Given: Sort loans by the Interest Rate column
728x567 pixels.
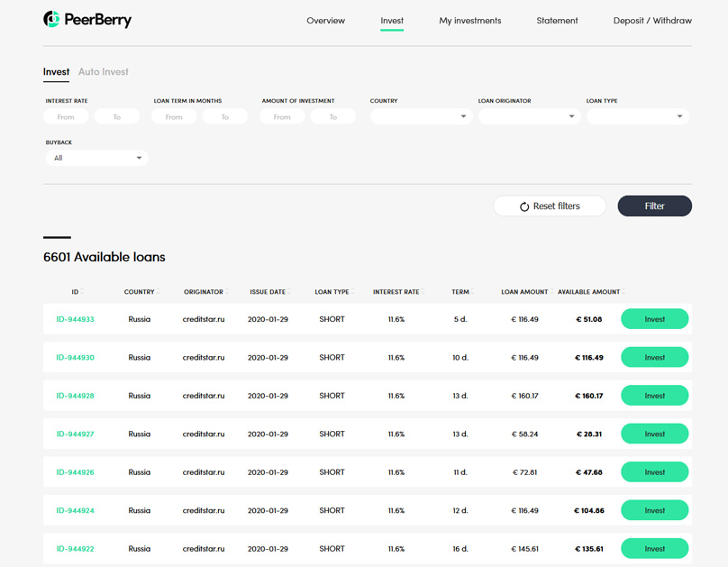Looking at the screenshot, I should tap(398, 292).
